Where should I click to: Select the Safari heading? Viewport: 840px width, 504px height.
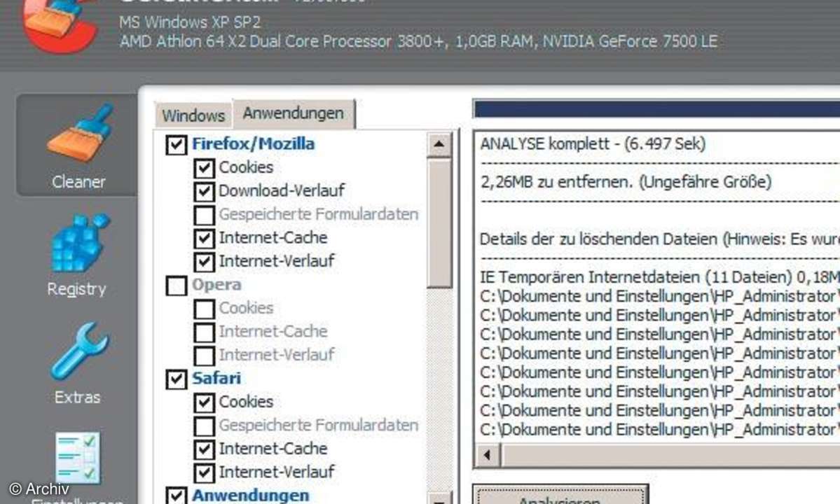tap(216, 378)
